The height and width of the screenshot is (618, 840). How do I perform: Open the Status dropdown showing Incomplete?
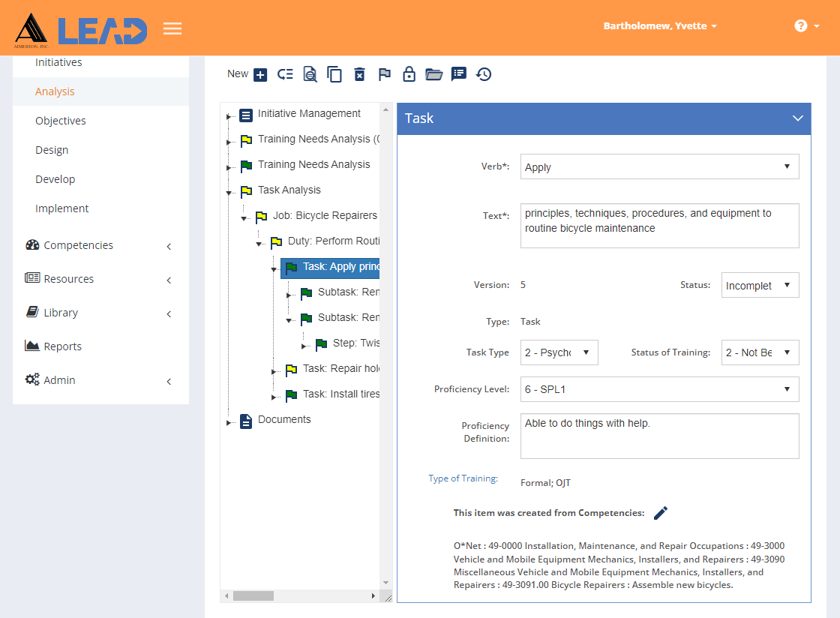pyautogui.click(x=760, y=285)
